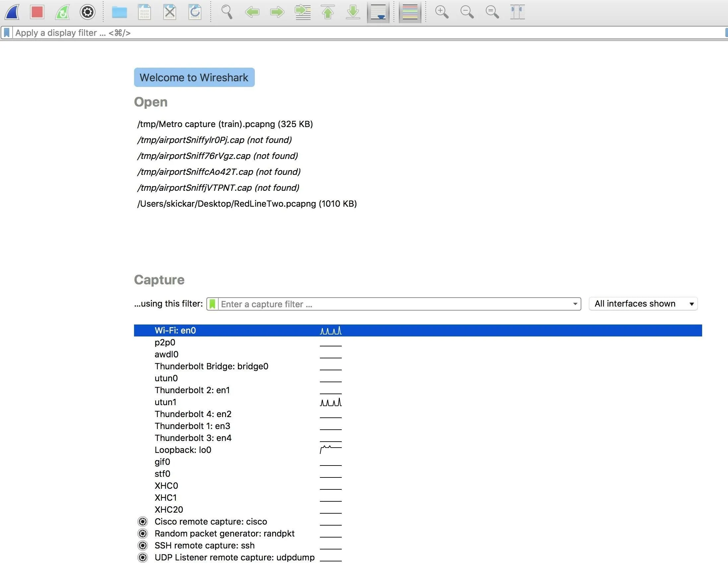Select awdl0 interface
The width and height of the screenshot is (728, 578).
pos(418,354)
